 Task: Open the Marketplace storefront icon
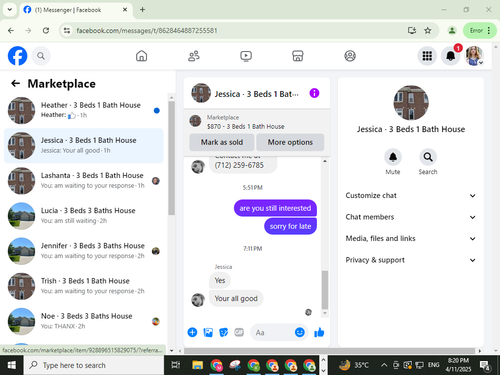pos(298,56)
